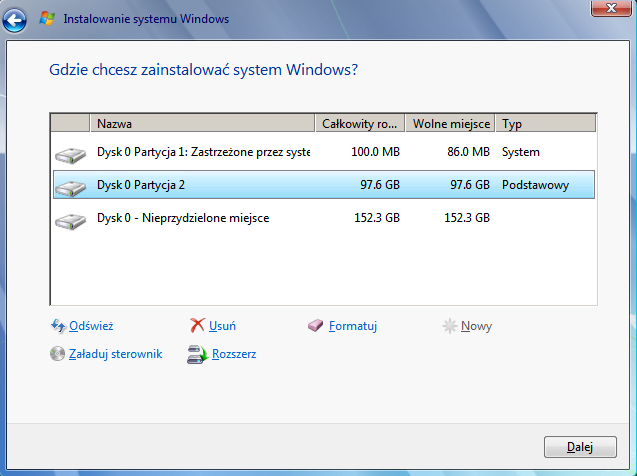Click the Windows logo icon in title bar
Viewport: 637px width, 476px height.
[x=47, y=19]
